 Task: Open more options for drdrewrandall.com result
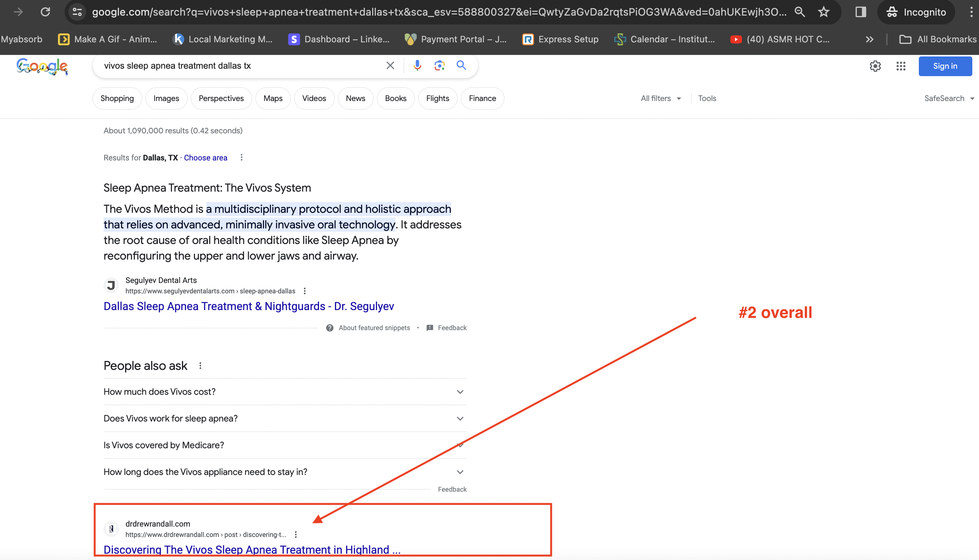click(295, 535)
